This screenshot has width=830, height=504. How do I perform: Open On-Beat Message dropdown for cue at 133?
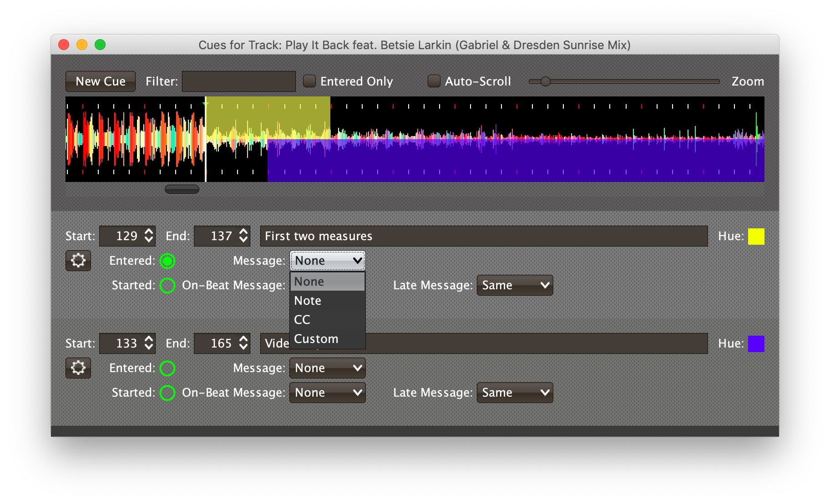[x=328, y=393]
